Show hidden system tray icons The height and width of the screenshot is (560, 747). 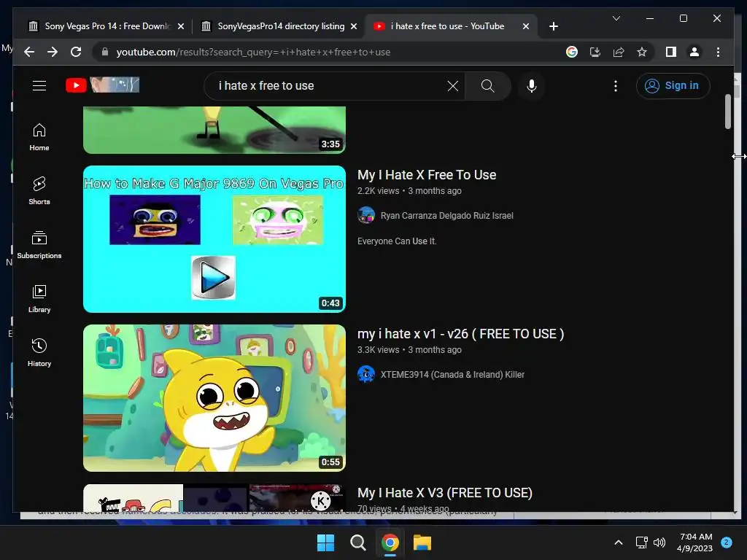pyautogui.click(x=619, y=542)
